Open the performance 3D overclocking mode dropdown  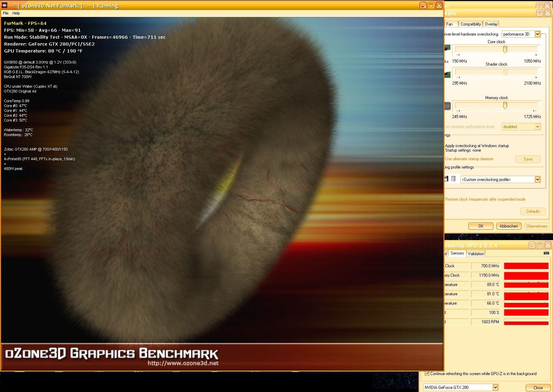521,34
